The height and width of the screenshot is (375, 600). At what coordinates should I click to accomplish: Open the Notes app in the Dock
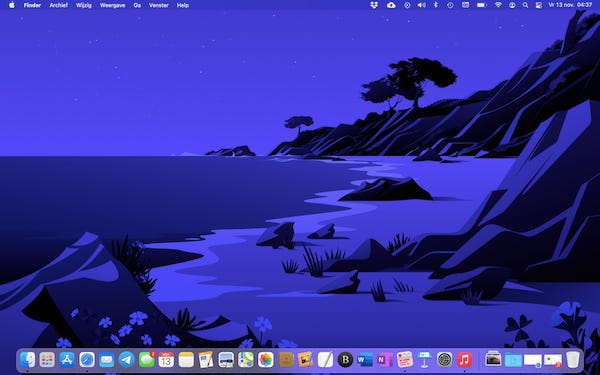pos(186,360)
